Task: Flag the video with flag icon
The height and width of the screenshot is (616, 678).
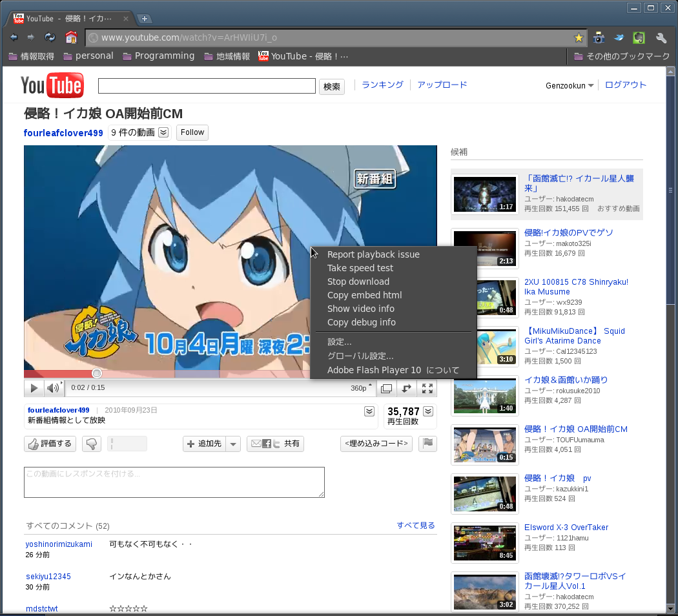Action: pyautogui.click(x=427, y=443)
